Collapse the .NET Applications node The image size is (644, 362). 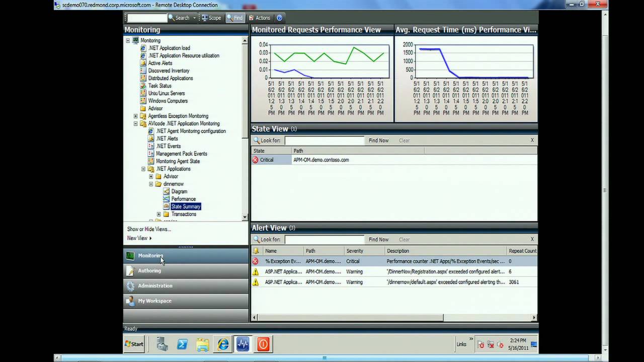coord(143,168)
